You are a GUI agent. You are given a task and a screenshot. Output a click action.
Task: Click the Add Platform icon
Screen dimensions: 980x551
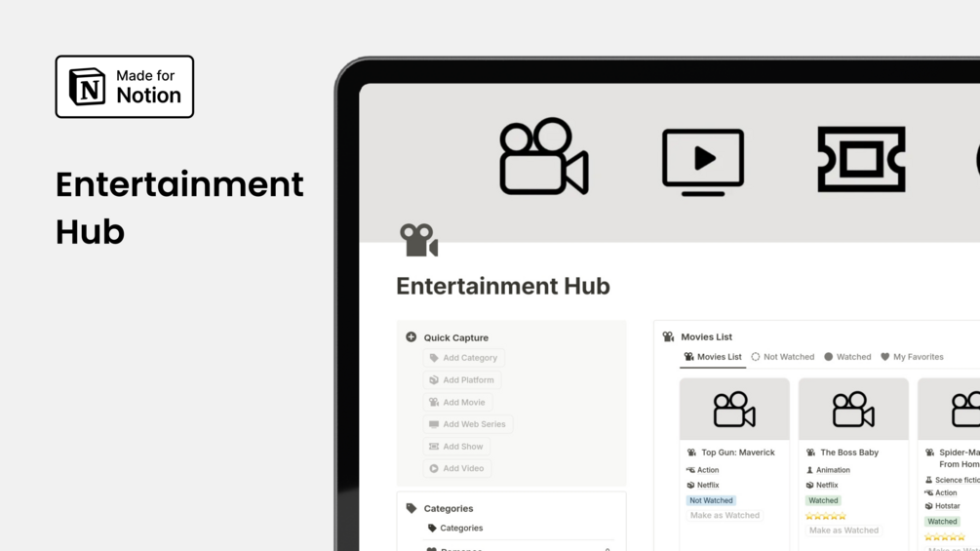pos(434,379)
